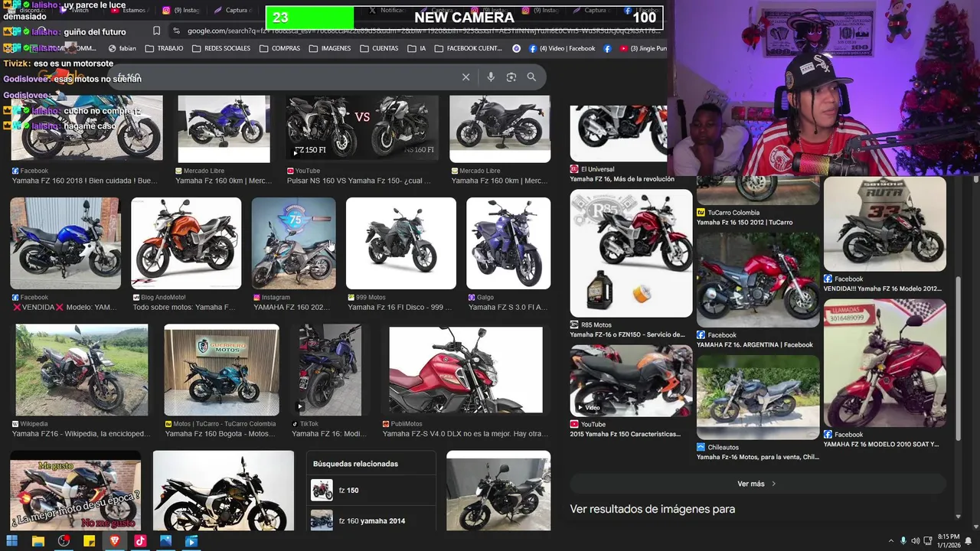Open the Movies & TV taskbar icon

(191, 541)
